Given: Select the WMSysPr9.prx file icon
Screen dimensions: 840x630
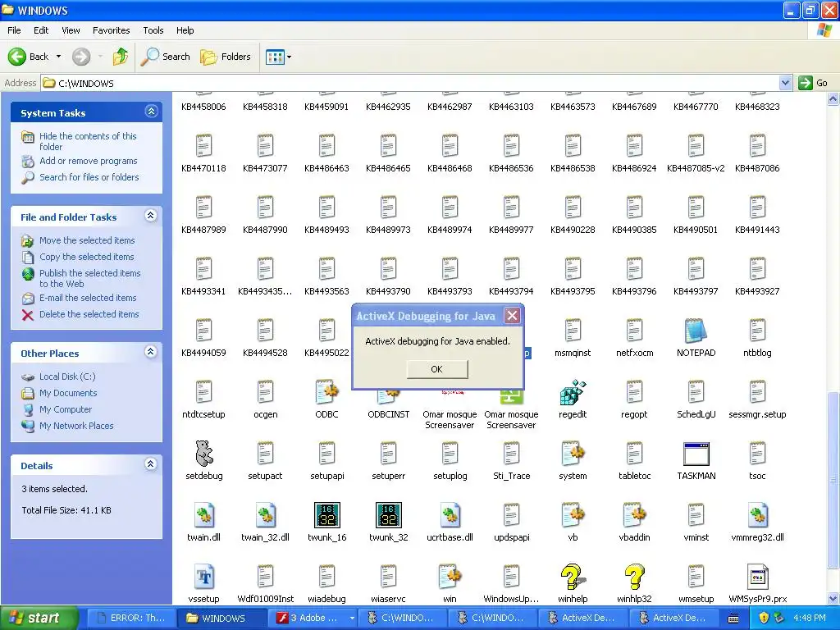Looking at the screenshot, I should click(x=757, y=577).
